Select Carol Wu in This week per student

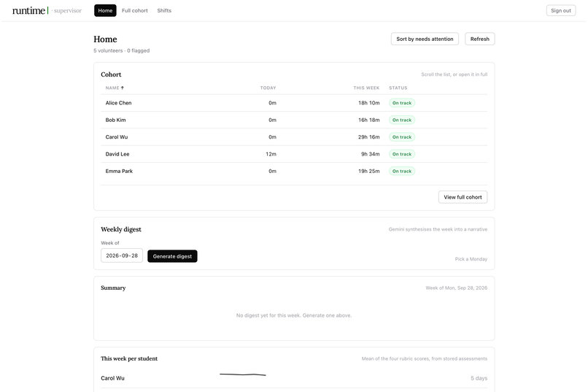tap(112, 378)
